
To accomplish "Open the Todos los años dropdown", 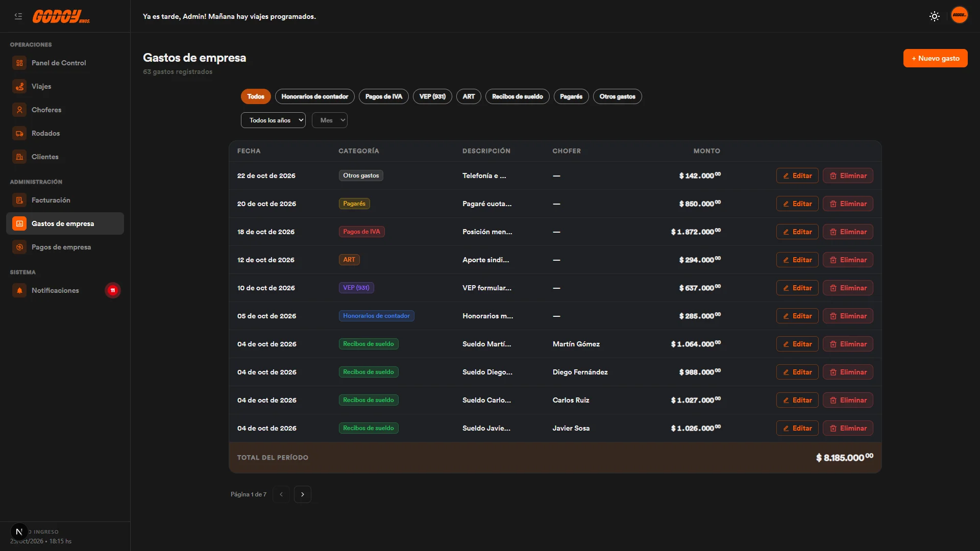I will point(273,120).
